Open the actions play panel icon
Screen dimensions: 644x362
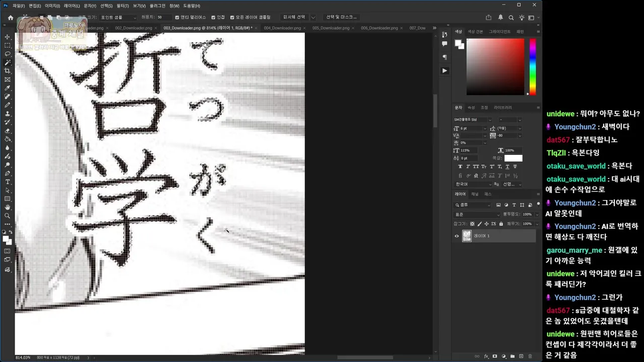point(444,71)
